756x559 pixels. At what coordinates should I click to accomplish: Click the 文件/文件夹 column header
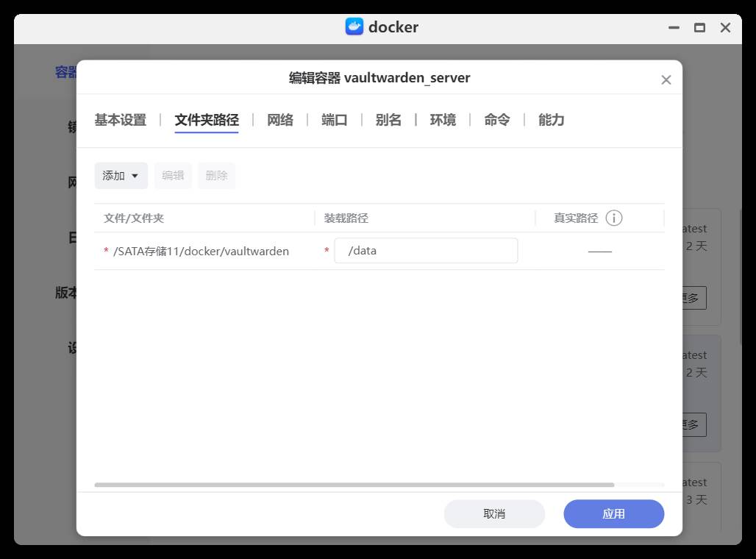[x=134, y=218]
